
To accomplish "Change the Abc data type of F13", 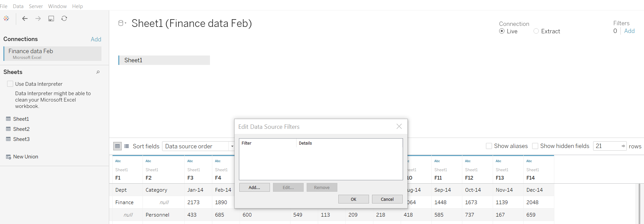I will pos(498,161).
